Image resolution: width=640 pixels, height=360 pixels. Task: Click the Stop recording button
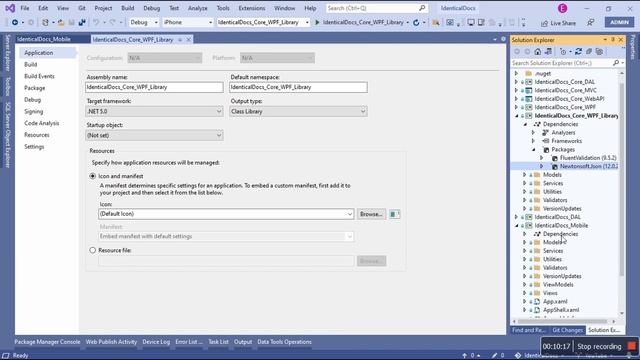pos(606,347)
